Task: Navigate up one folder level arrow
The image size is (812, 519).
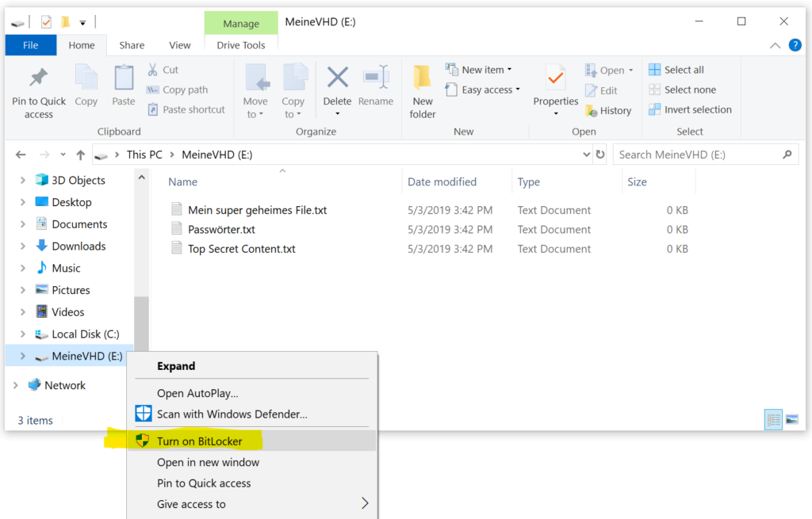Action: [80, 155]
